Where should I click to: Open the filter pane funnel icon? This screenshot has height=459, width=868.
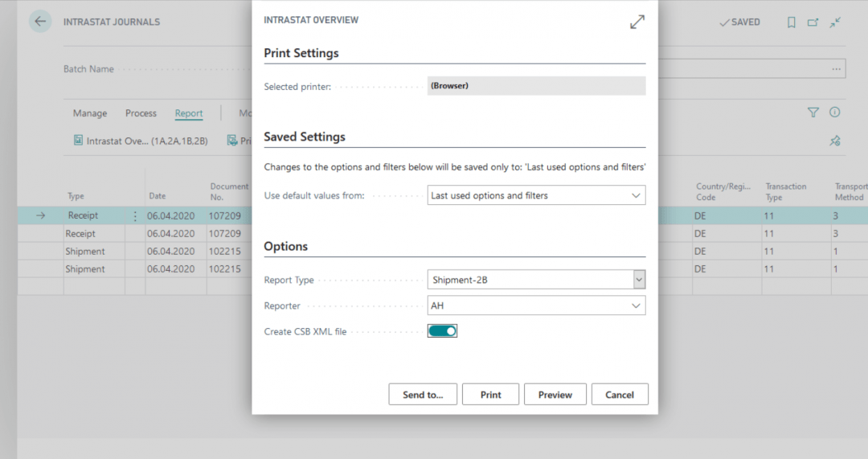[813, 113]
